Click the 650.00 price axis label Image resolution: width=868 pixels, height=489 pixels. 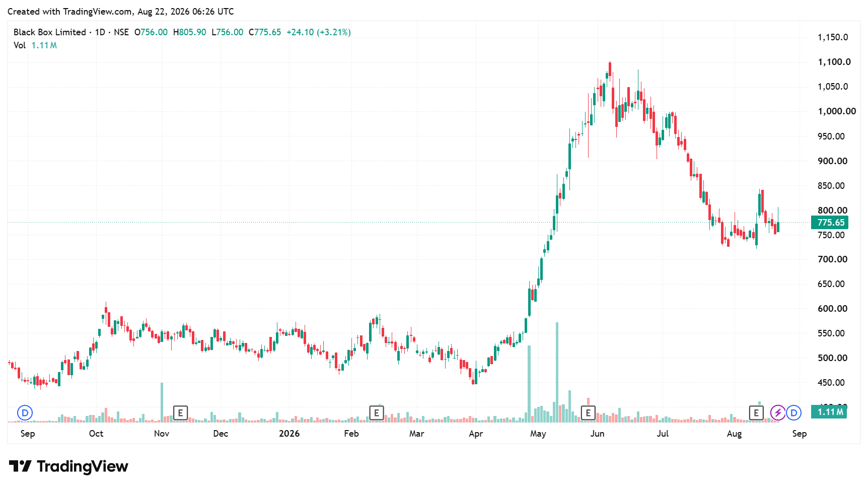[x=831, y=284]
